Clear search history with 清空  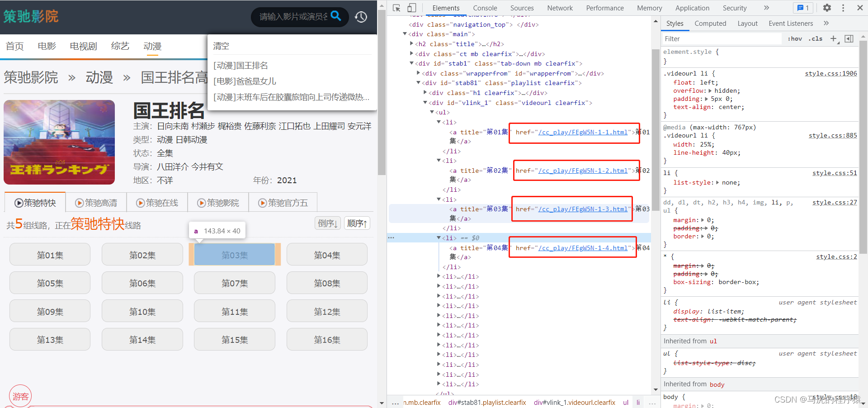[221, 46]
